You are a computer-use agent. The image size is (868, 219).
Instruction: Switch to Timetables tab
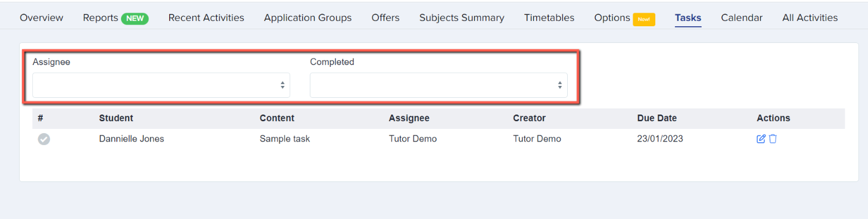click(x=549, y=18)
